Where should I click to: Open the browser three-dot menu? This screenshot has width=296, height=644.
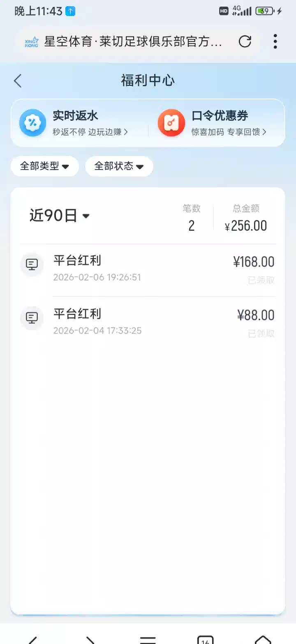[275, 41]
